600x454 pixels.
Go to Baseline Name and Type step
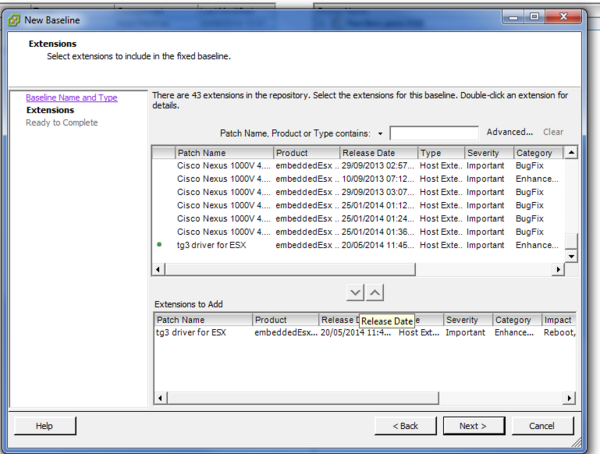coord(71,98)
